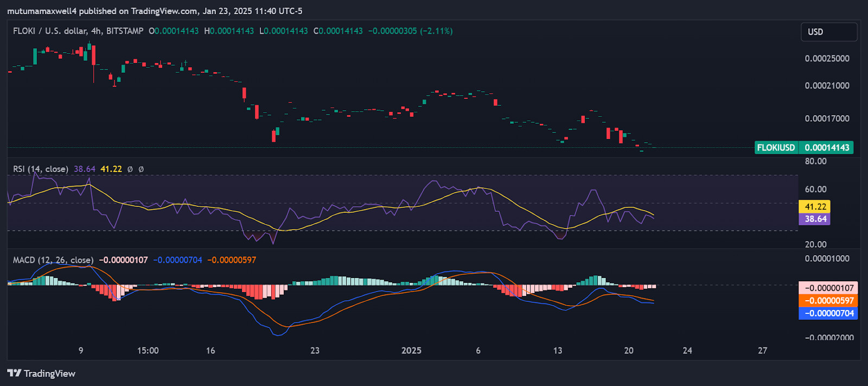This screenshot has height=386, width=868.
Task: Click purple 38.64 value in RSI legend
Action: (85, 169)
